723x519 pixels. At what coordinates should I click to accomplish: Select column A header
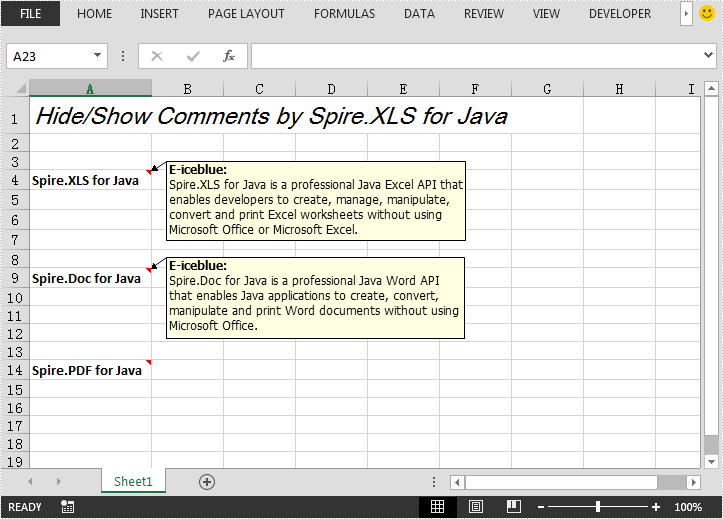click(x=90, y=88)
